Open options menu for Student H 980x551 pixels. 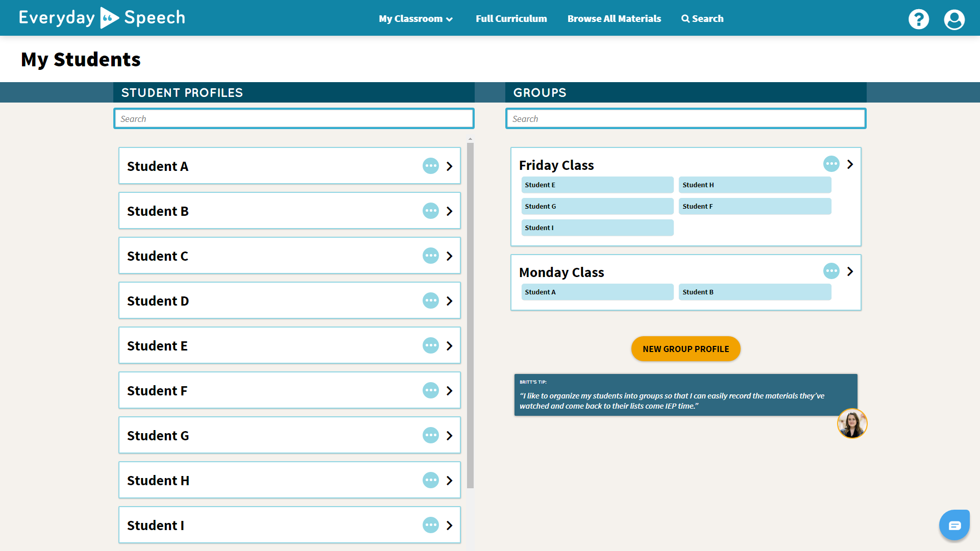pos(431,480)
